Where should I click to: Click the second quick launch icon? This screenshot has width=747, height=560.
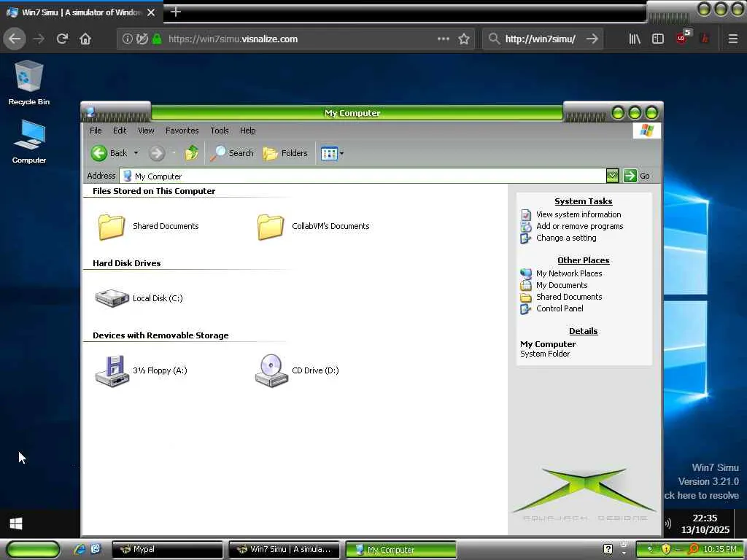96,549
